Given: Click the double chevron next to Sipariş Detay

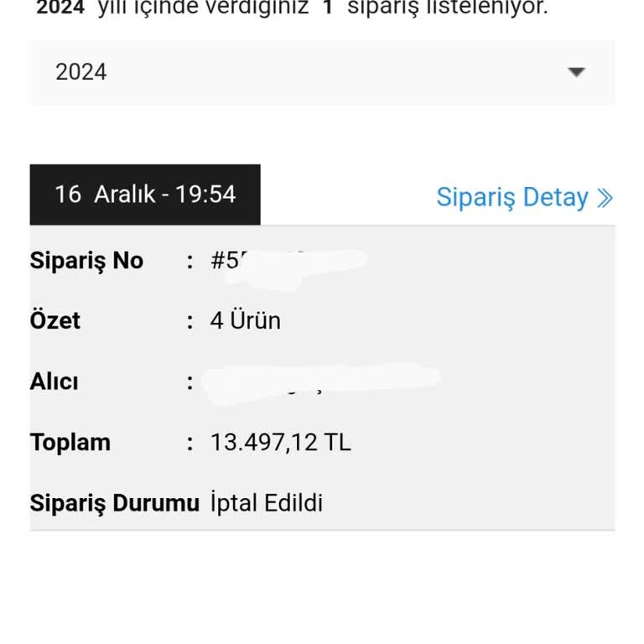Looking at the screenshot, I should pos(605,198).
